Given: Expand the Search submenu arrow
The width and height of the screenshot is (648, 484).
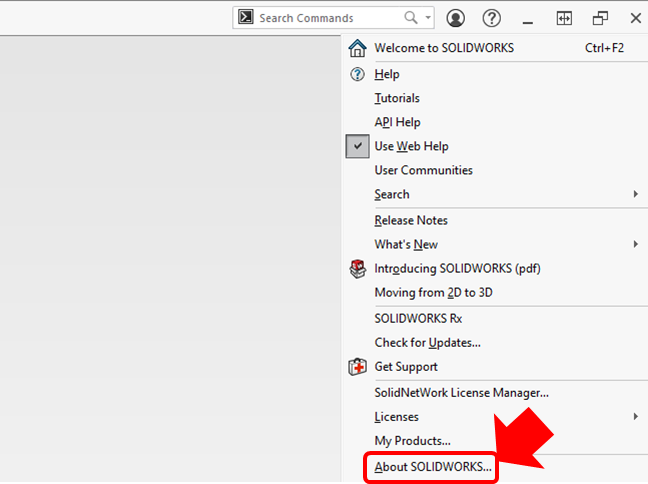Looking at the screenshot, I should (636, 194).
